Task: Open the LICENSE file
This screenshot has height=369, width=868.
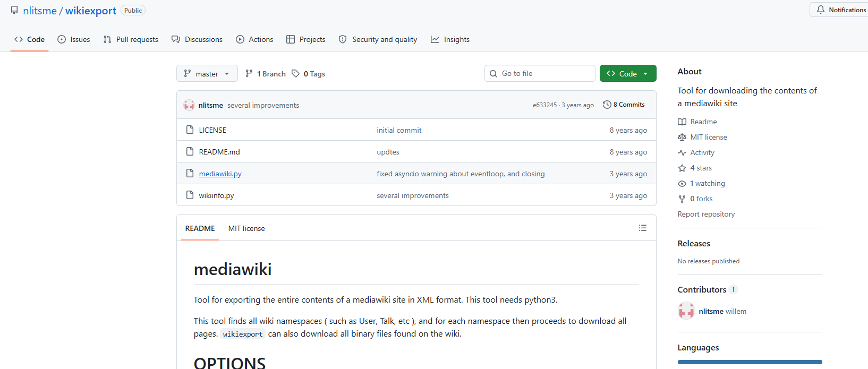Action: click(x=212, y=130)
